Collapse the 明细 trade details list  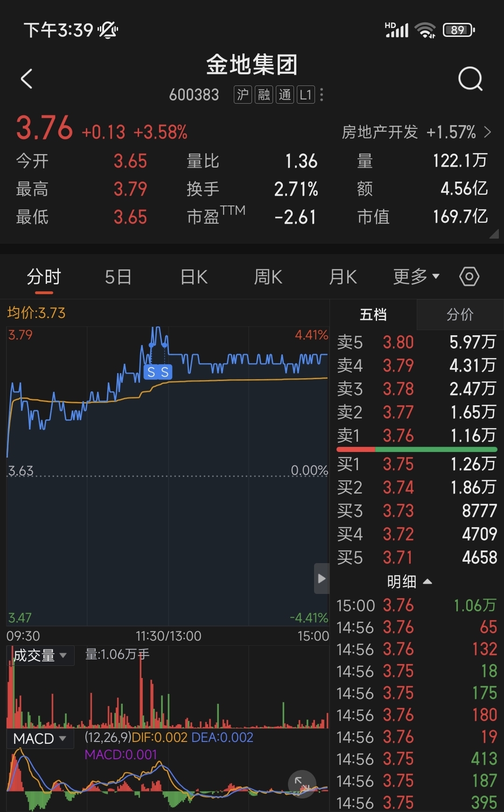click(409, 582)
